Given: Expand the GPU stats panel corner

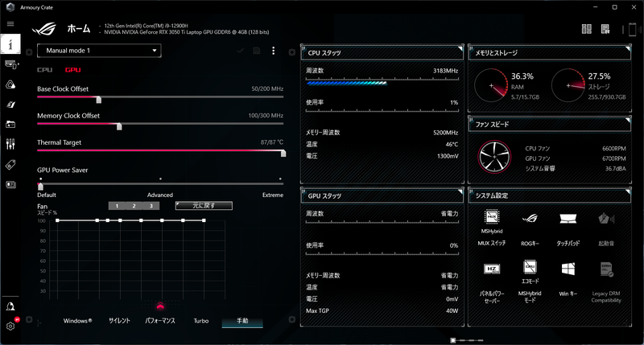Looking at the screenshot, I should (460, 191).
